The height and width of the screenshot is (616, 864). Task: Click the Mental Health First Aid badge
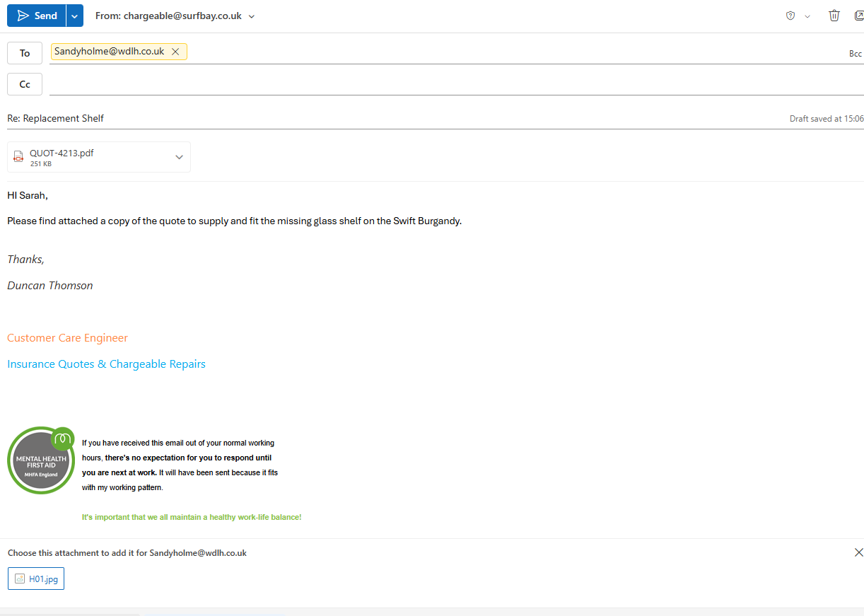point(41,460)
